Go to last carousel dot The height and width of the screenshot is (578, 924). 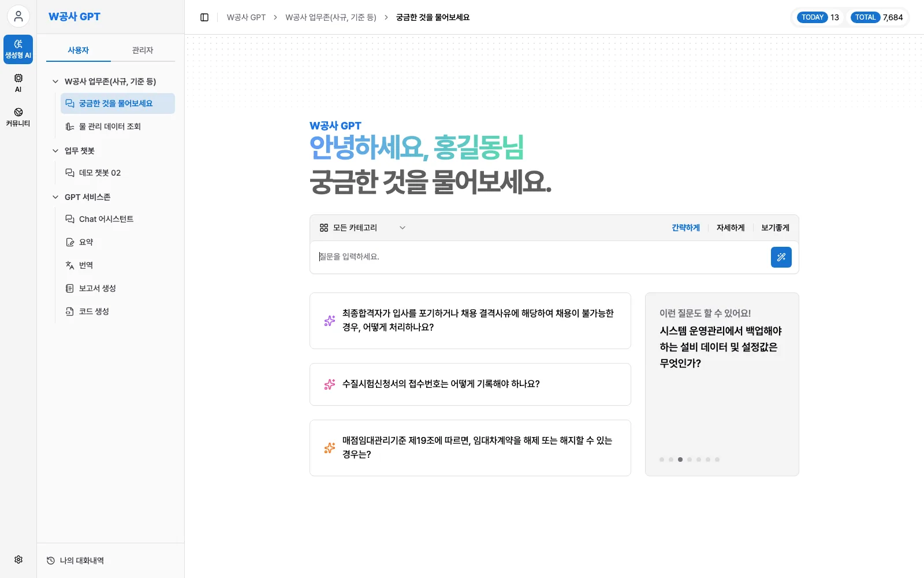(x=717, y=460)
